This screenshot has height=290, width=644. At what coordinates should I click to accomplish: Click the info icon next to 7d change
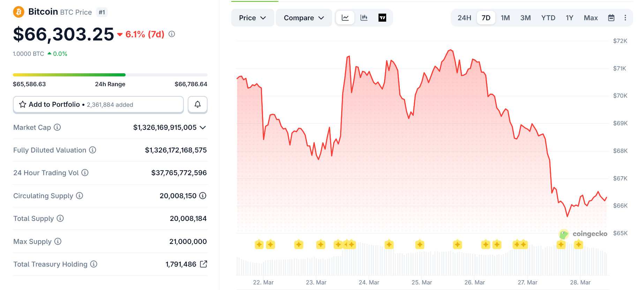click(x=172, y=34)
